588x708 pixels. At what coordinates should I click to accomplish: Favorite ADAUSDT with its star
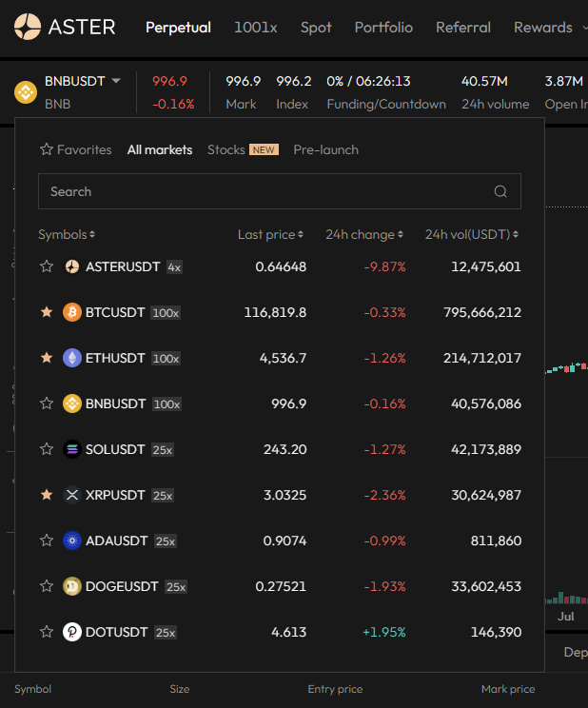pyautogui.click(x=47, y=540)
